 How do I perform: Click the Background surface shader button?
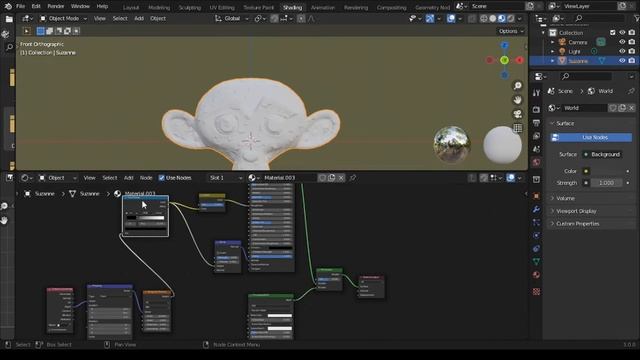click(x=603, y=154)
